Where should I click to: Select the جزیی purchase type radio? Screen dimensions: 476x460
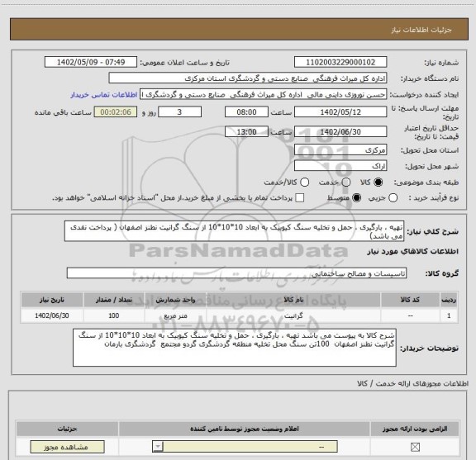point(393,198)
